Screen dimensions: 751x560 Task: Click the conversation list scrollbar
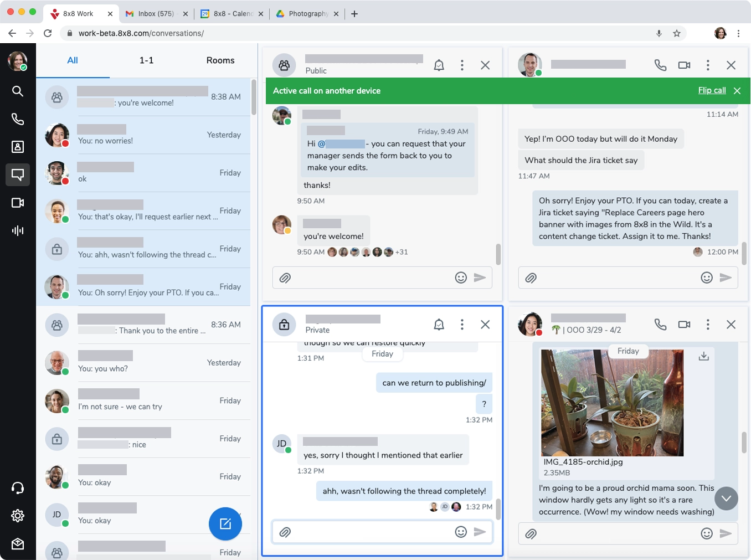[x=254, y=97]
